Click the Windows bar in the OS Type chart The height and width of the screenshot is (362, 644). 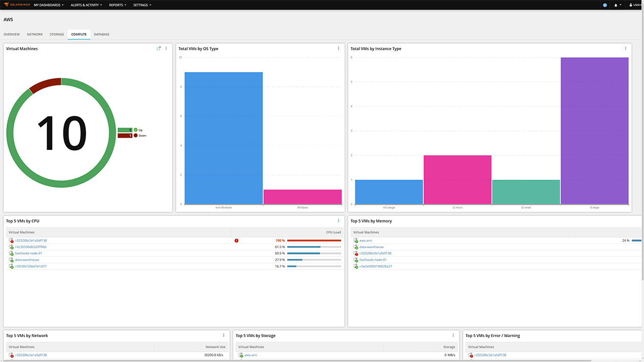(x=302, y=195)
